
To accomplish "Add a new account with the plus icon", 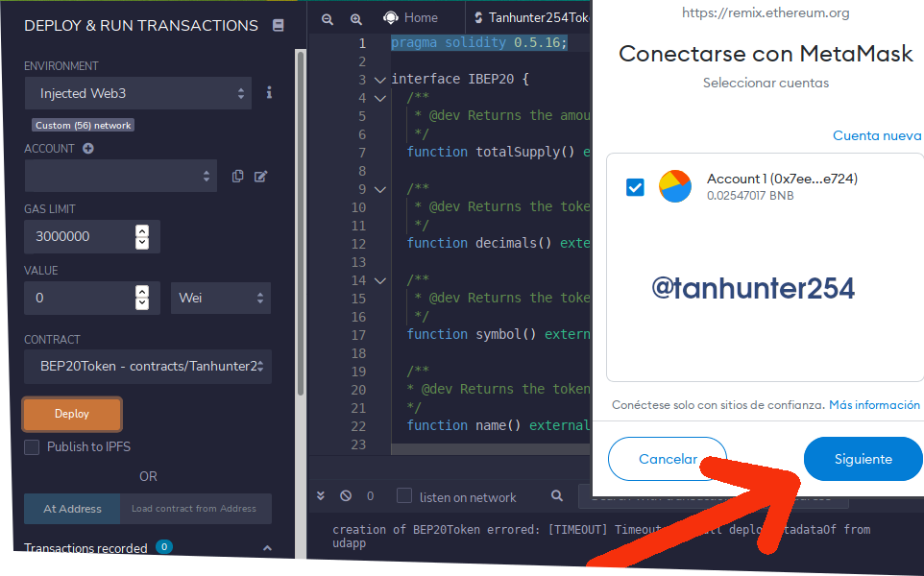I will (88, 149).
